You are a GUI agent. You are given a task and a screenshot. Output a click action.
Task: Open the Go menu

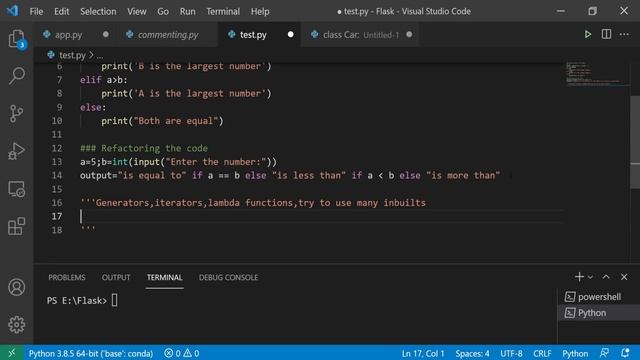[163, 11]
